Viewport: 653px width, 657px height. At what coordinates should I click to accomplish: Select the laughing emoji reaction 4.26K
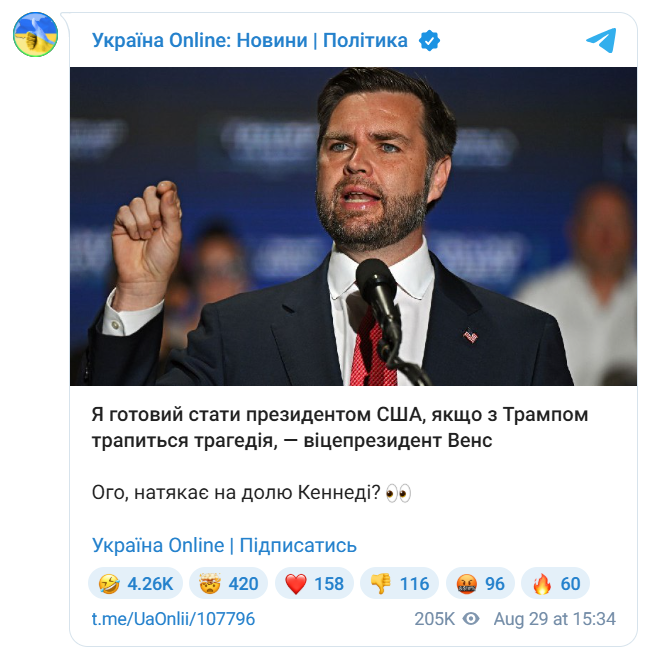[132, 583]
